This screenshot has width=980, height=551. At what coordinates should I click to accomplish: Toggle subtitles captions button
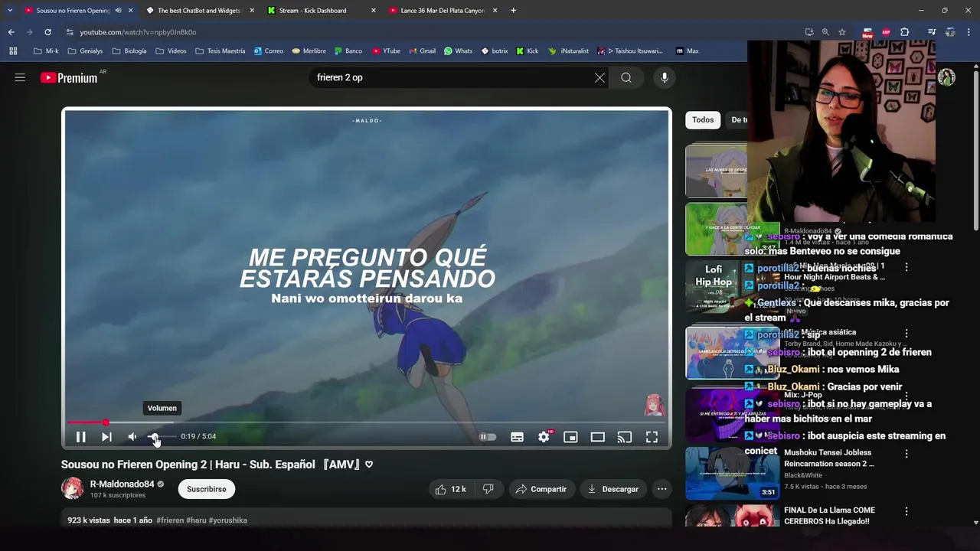coord(518,437)
